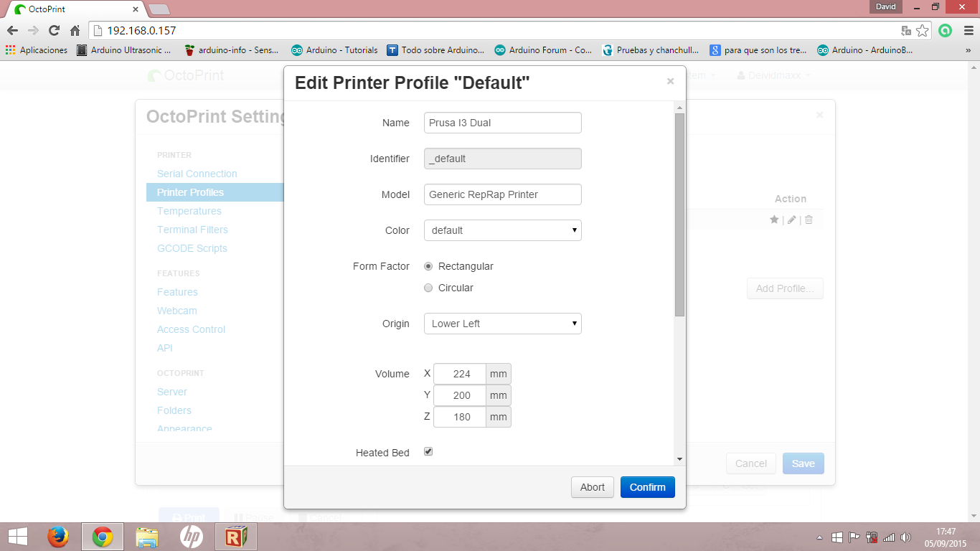Open the para que son los tre bookmark
980x551 pixels.
pyautogui.click(x=758, y=50)
